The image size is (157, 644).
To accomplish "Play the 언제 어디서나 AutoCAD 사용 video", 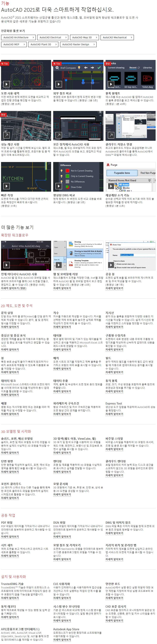I will coord(6,265).
